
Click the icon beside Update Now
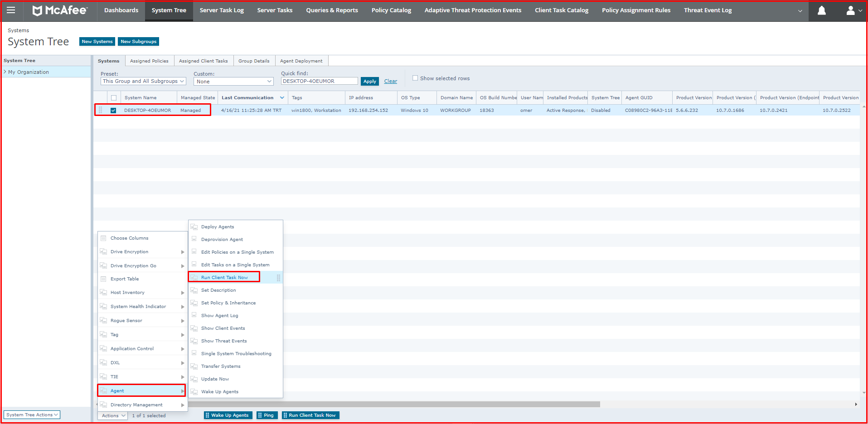click(194, 379)
